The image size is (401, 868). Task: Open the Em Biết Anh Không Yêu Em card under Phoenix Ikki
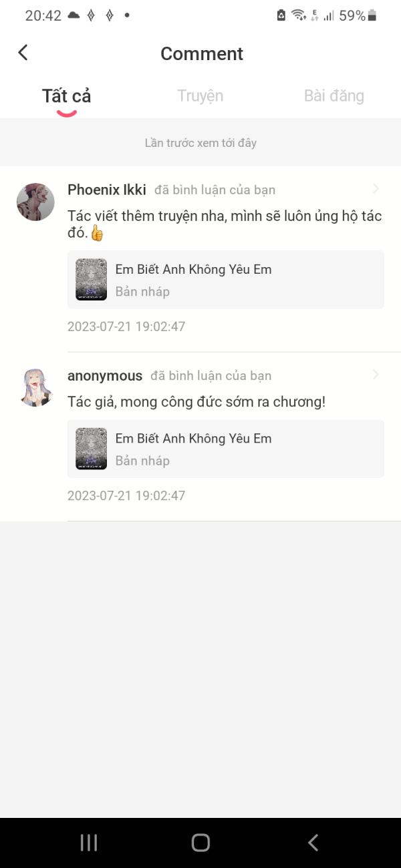coord(226,279)
